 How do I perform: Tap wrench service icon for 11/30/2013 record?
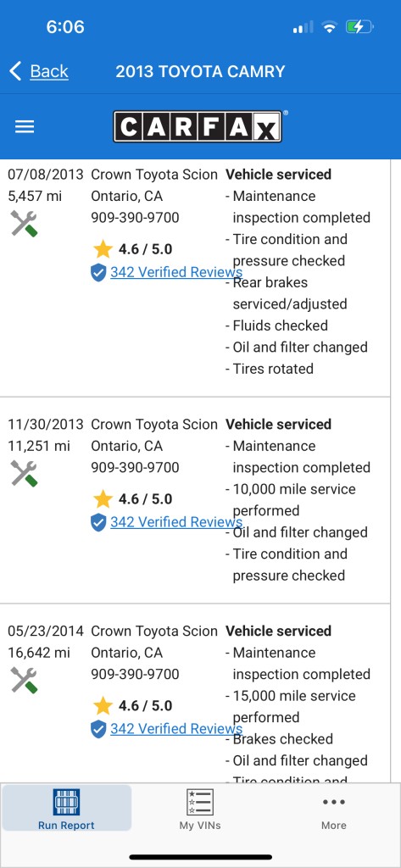24,473
